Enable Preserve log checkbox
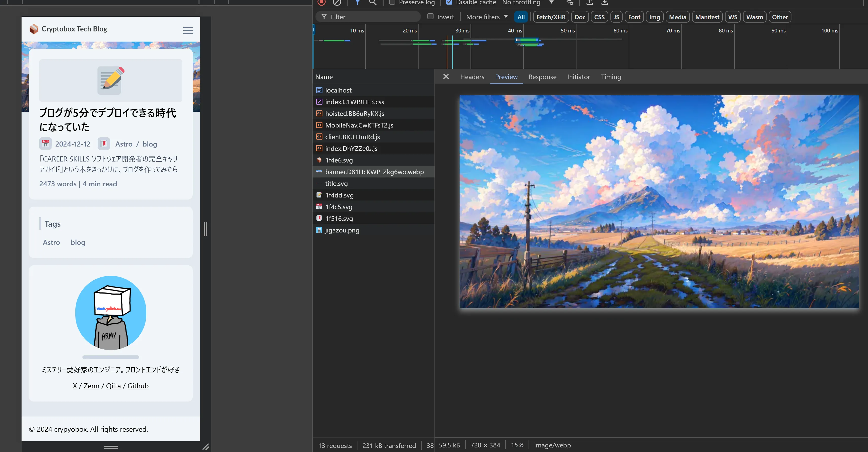This screenshot has height=452, width=868. tap(392, 2)
